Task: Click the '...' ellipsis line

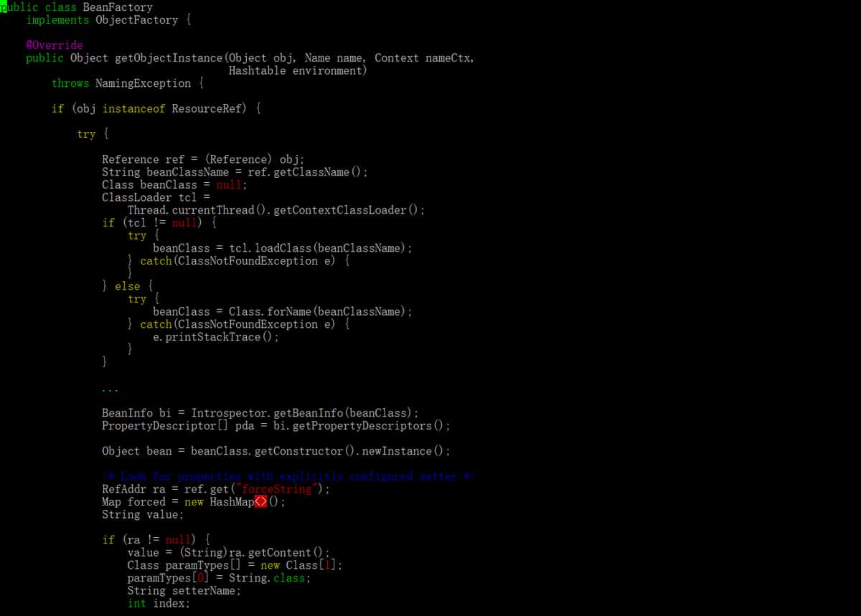Action: 110,391
